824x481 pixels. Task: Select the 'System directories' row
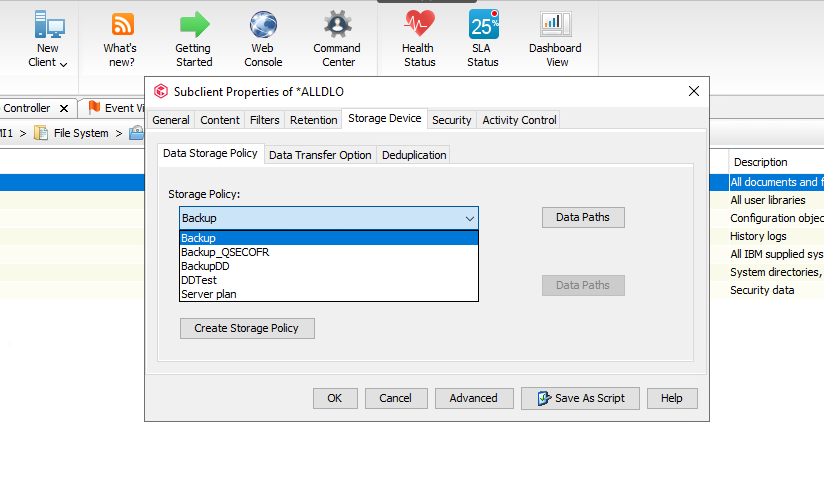tap(777, 272)
